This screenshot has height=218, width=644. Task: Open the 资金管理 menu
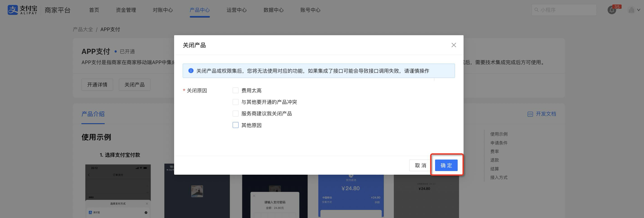pyautogui.click(x=126, y=10)
